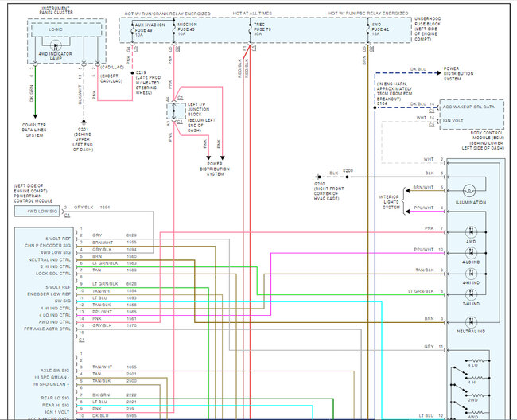Click the INTERIOR LIGHTS SYSTEM label

click(x=391, y=202)
